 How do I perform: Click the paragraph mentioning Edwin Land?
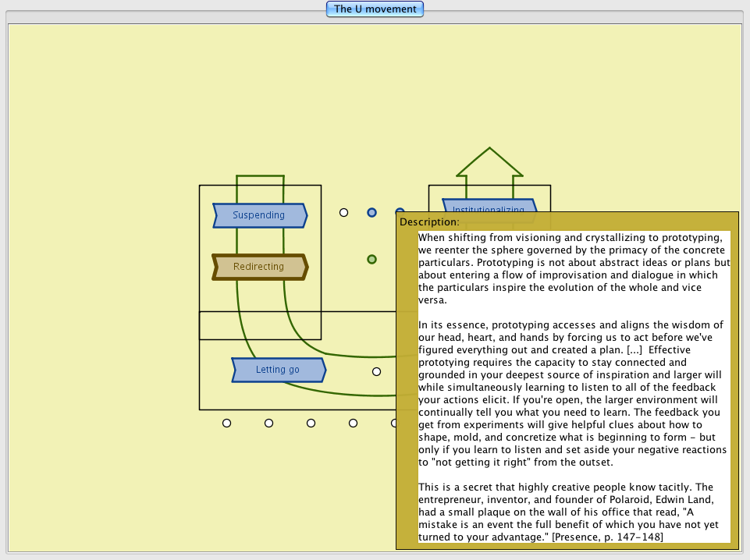(574, 512)
